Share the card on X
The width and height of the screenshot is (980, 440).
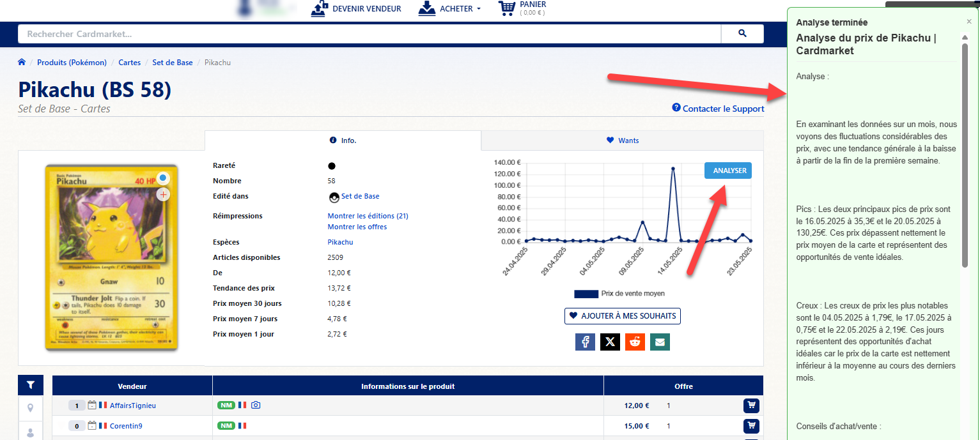(x=610, y=342)
